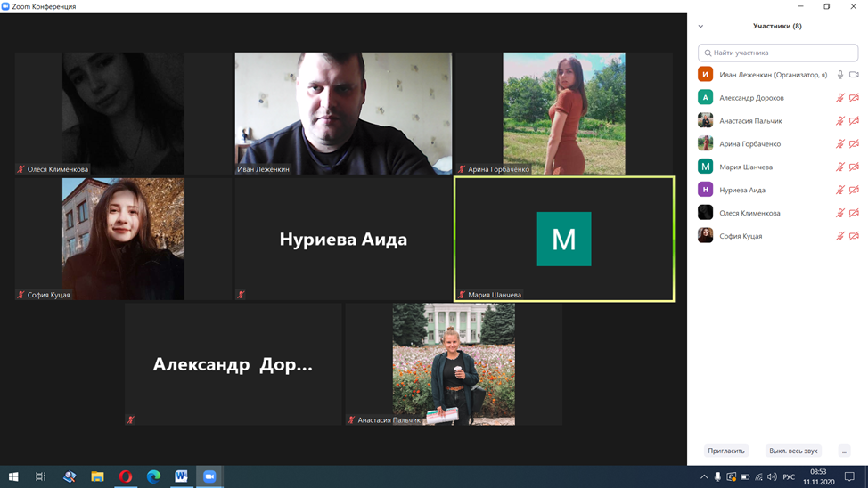Toggle Анастасия Пальчик's disabled camera icon
Viewport: 868px width, 488px height.
854,120
